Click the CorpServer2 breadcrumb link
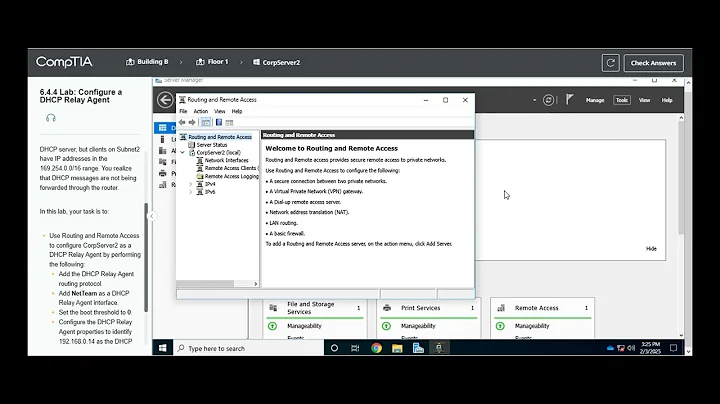The height and width of the screenshot is (404, 720). 276,62
